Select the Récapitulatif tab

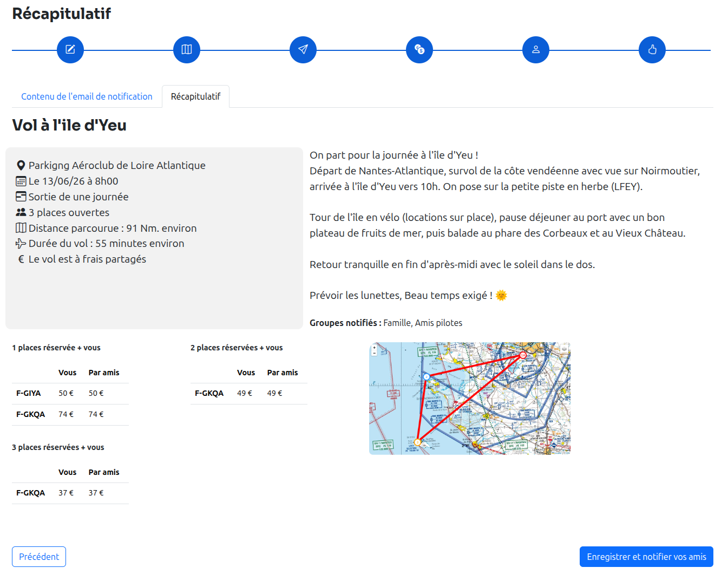tap(195, 96)
